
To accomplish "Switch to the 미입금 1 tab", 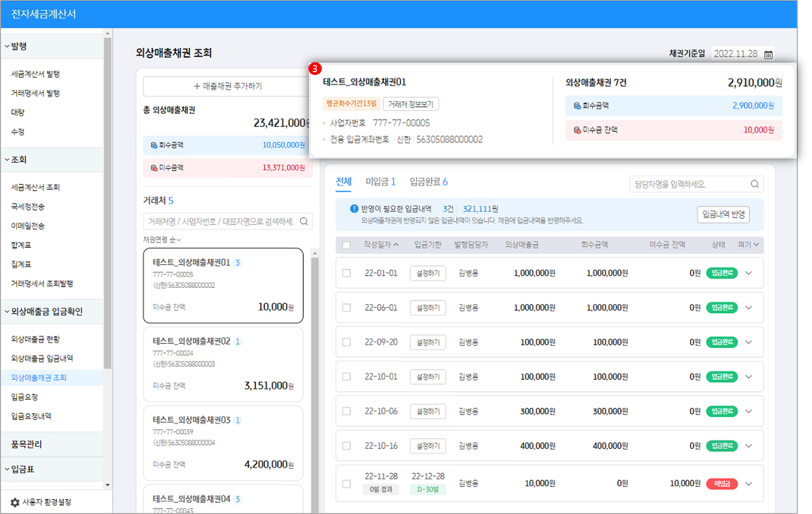I will (380, 182).
